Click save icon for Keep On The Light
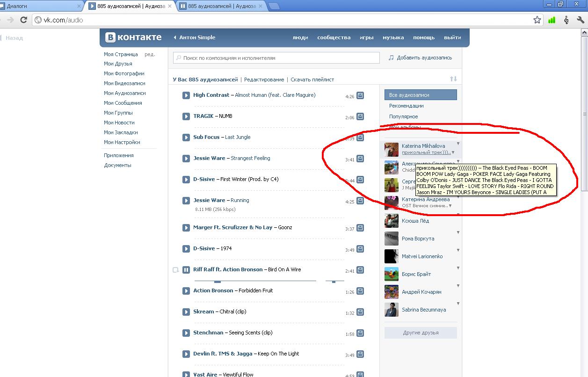This screenshot has height=377, width=588. click(360, 354)
